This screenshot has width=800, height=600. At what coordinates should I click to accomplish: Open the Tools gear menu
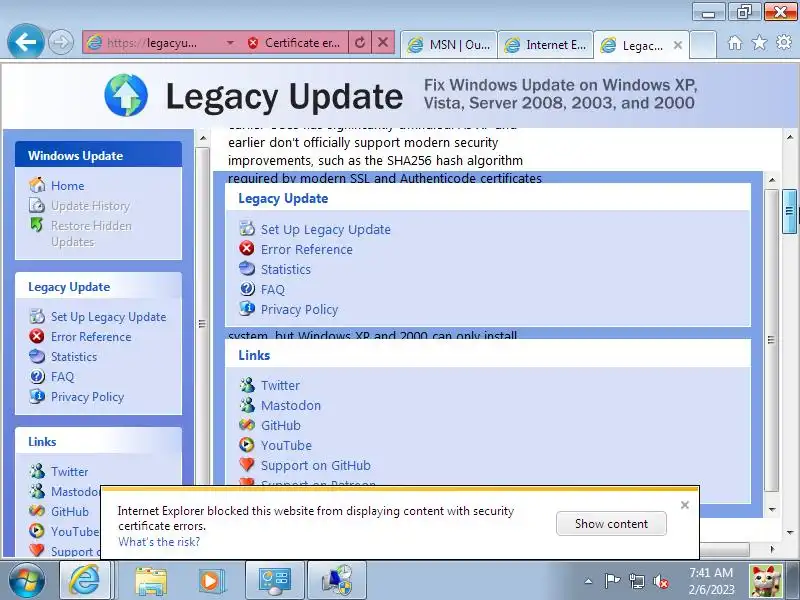click(x=784, y=43)
